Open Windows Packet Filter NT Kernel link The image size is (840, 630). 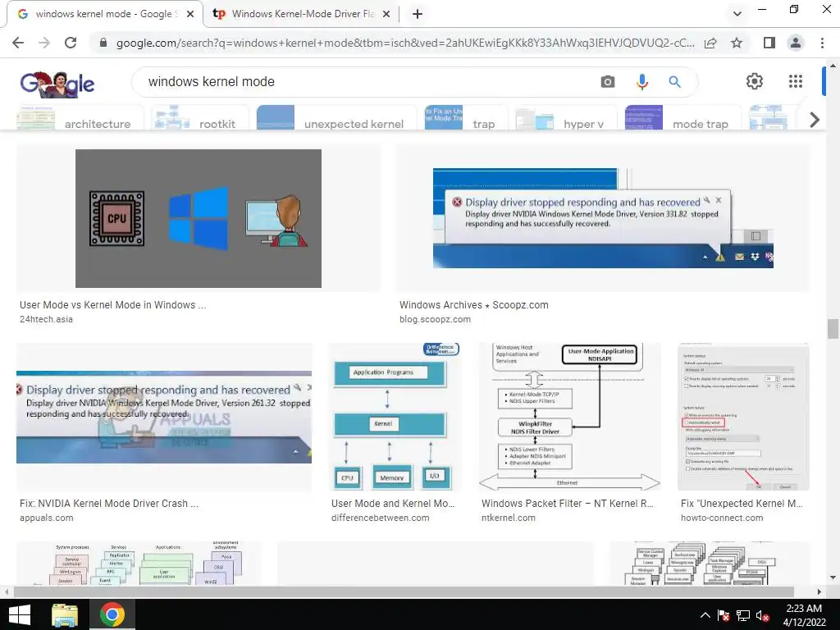[x=568, y=504]
